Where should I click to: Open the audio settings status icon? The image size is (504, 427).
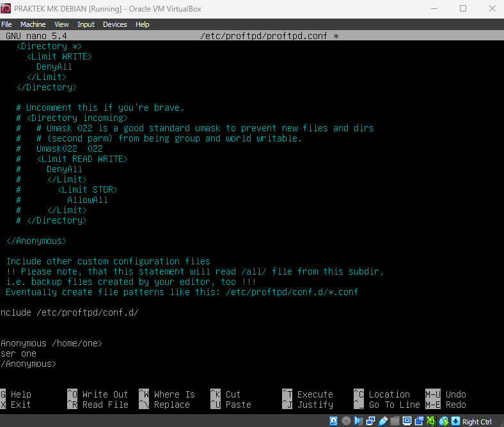pyautogui.click(x=358, y=421)
